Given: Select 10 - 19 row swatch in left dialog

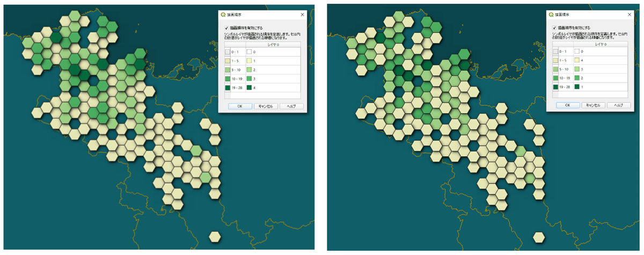Looking at the screenshot, I should (228, 79).
